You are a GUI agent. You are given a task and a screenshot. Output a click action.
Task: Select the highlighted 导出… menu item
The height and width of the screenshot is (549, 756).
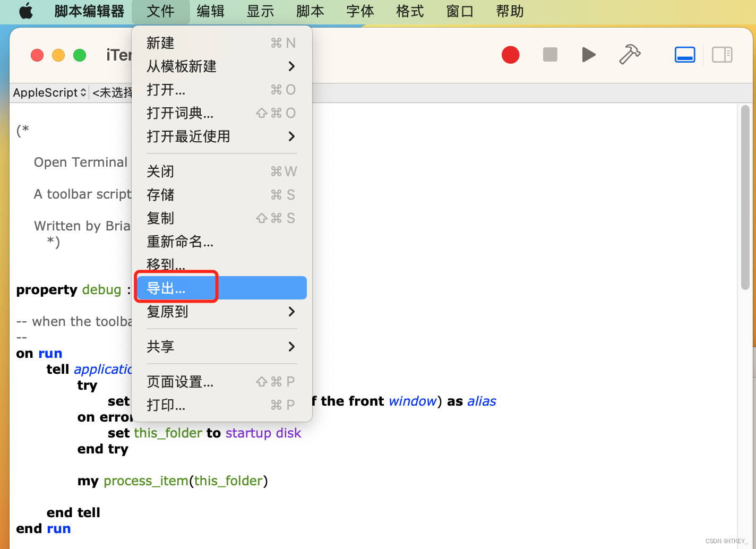tap(221, 288)
